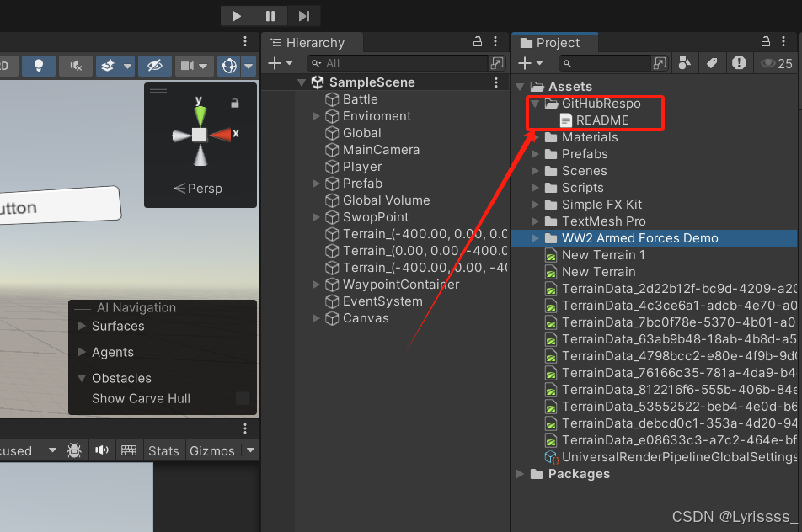Toggle scene lighting bulb icon
The image size is (802, 532).
pyautogui.click(x=39, y=66)
